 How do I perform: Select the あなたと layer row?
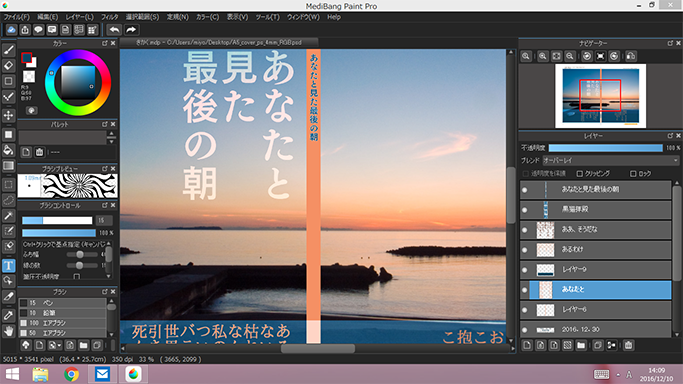click(x=595, y=290)
